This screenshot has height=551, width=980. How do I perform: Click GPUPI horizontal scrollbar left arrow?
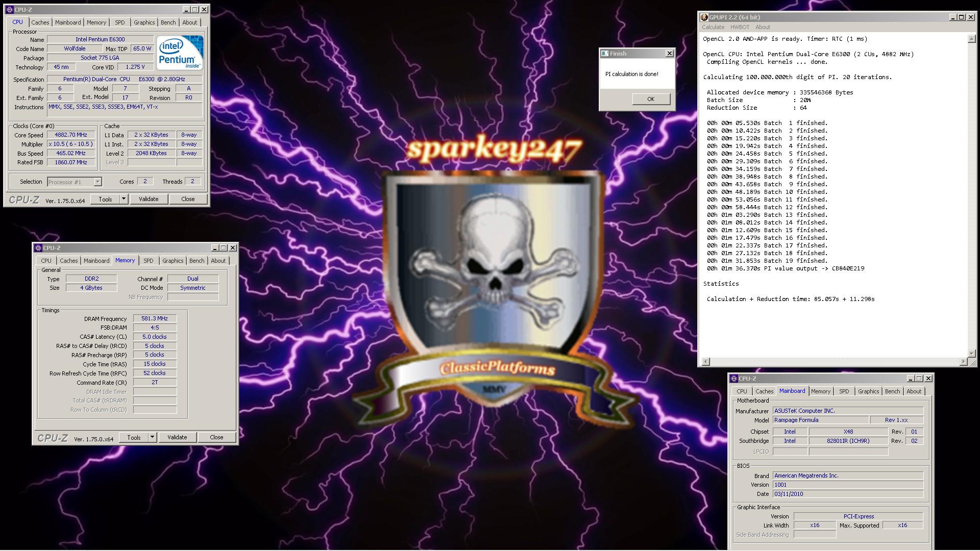[x=706, y=362]
